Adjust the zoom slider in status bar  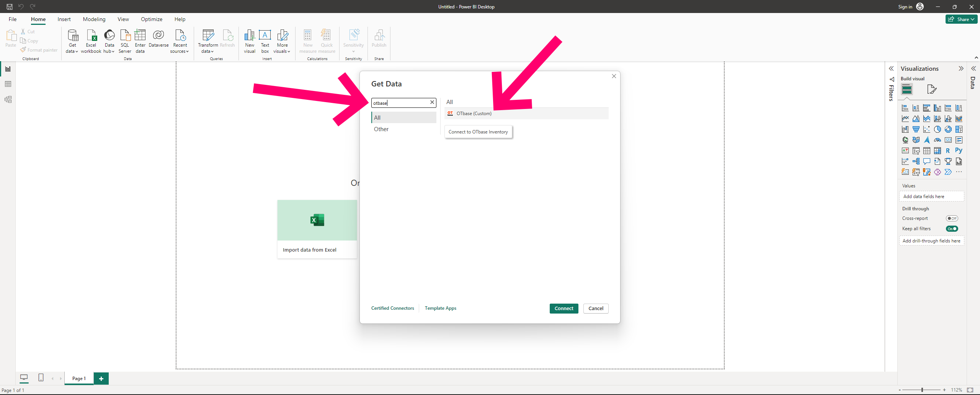pos(922,390)
